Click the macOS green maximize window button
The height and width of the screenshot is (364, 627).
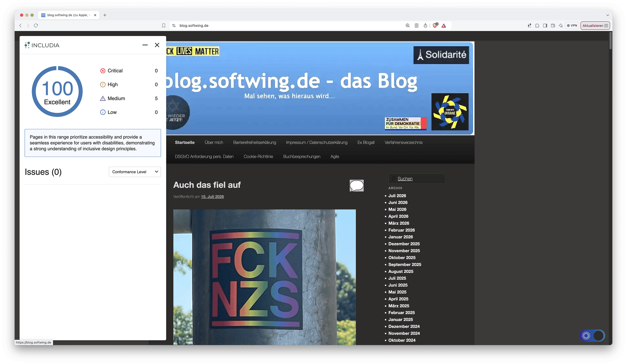(32, 15)
